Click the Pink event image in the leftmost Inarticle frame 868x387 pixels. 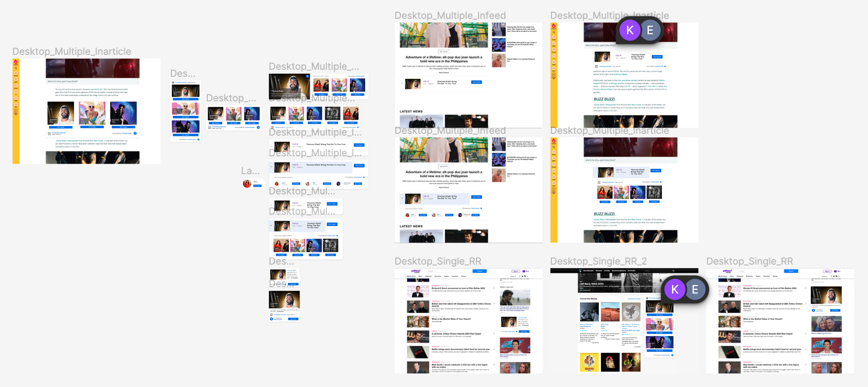click(92, 113)
